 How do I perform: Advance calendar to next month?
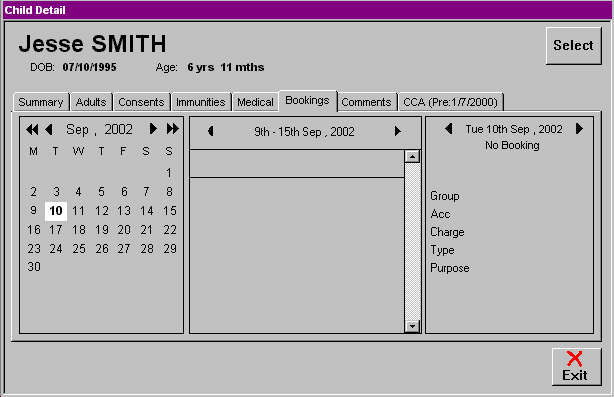point(153,128)
